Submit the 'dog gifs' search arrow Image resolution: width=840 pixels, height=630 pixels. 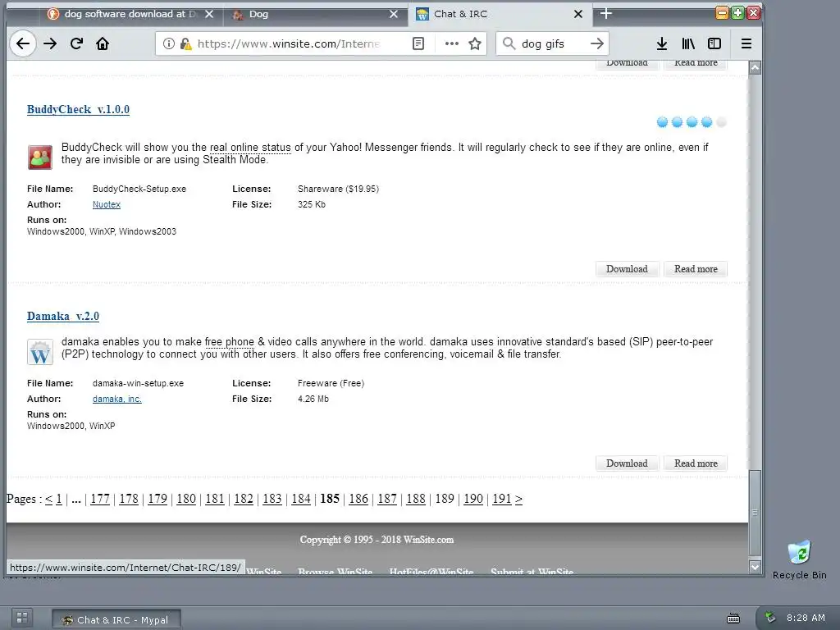click(597, 43)
